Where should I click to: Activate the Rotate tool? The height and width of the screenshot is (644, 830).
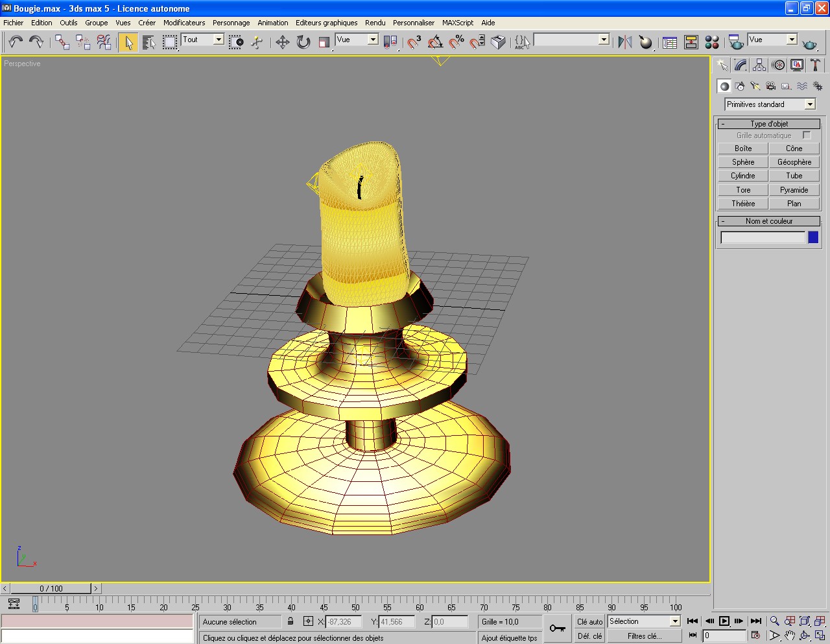(x=303, y=42)
